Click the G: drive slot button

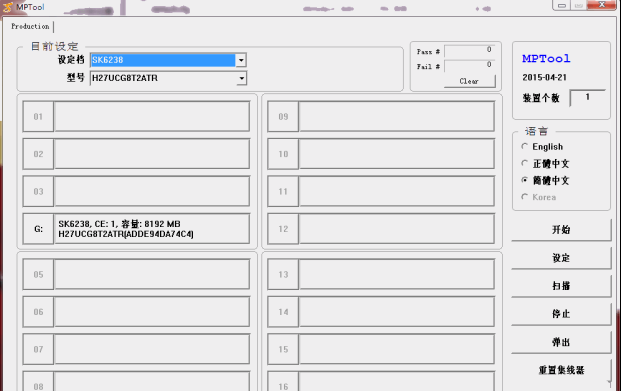pos(38,229)
